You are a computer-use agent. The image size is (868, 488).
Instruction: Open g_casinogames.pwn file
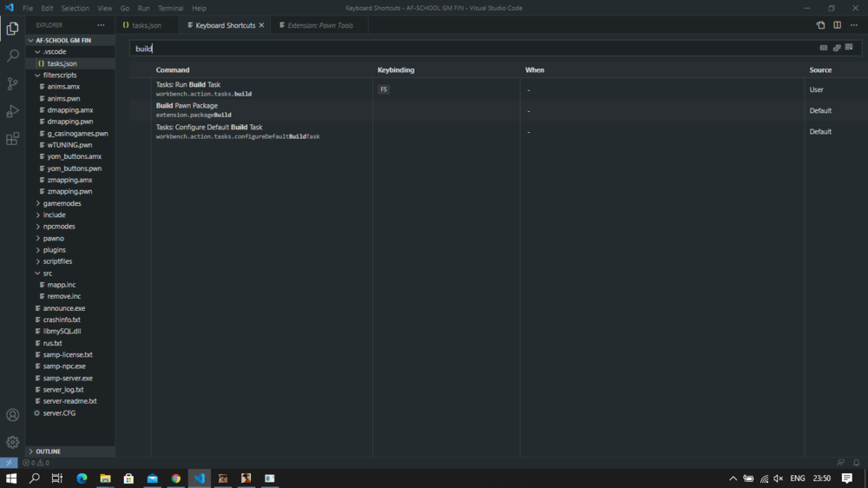pyautogui.click(x=70, y=134)
